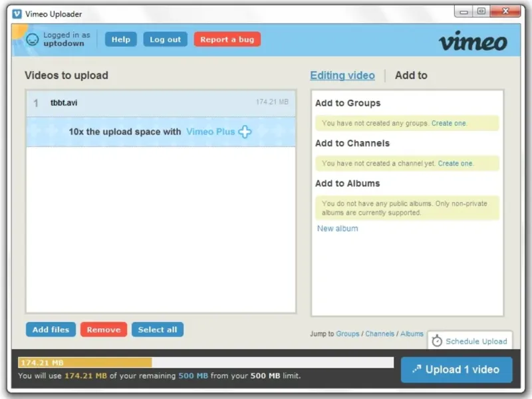The height and width of the screenshot is (399, 532).
Task: Open the Help page
Action: tap(121, 39)
